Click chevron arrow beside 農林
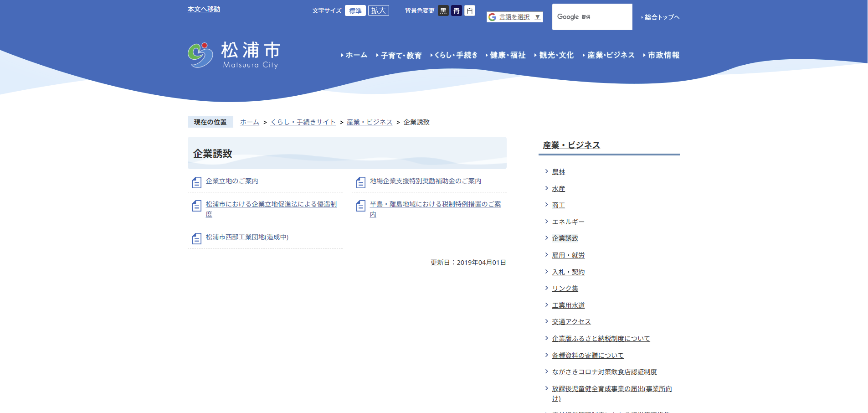Screen dimensions: 868x413 546,171
